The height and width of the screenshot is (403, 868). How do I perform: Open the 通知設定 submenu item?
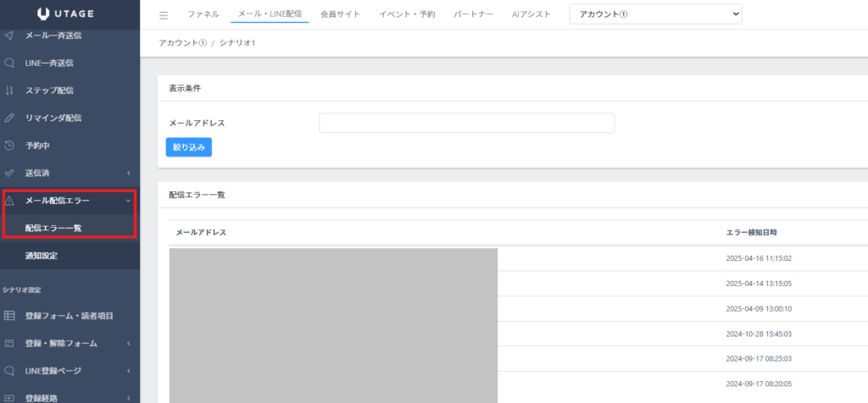[42, 256]
